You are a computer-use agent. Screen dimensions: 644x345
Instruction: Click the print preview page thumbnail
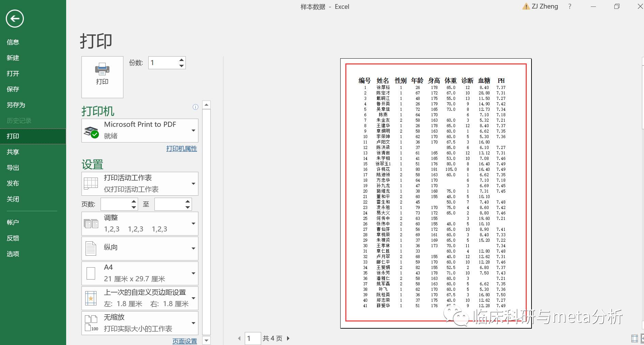436,193
